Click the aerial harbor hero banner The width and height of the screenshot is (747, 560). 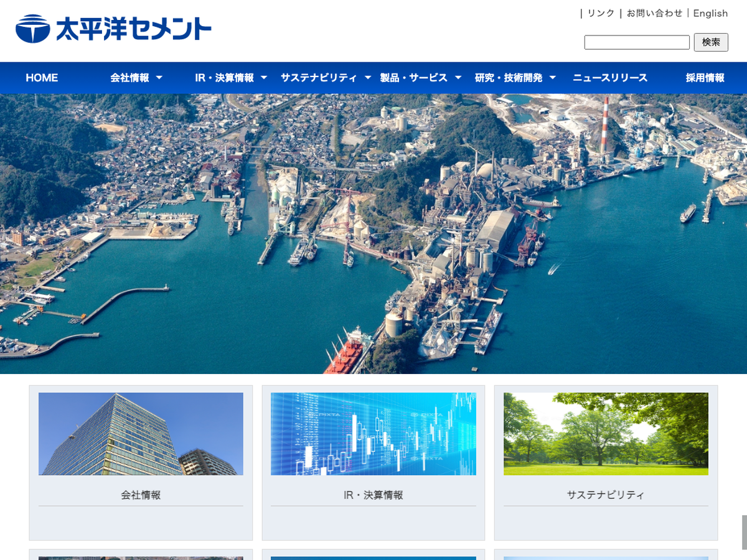374,233
